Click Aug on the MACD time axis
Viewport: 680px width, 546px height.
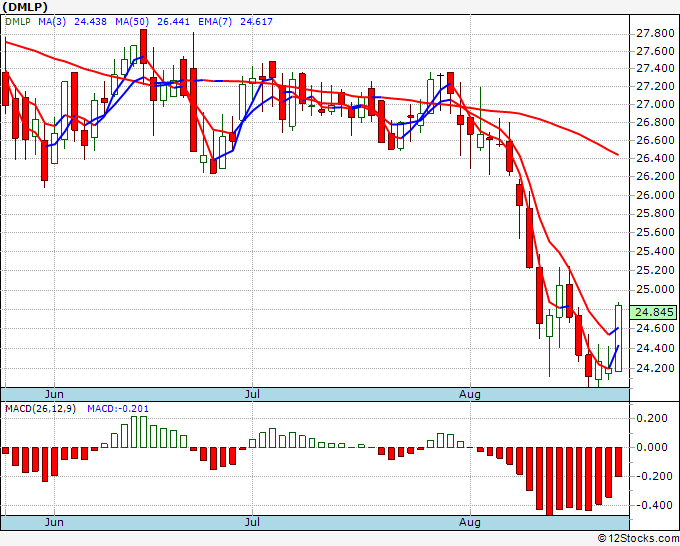[x=470, y=522]
